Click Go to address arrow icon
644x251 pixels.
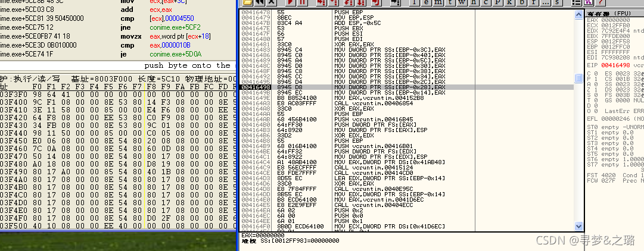click(x=395, y=2)
